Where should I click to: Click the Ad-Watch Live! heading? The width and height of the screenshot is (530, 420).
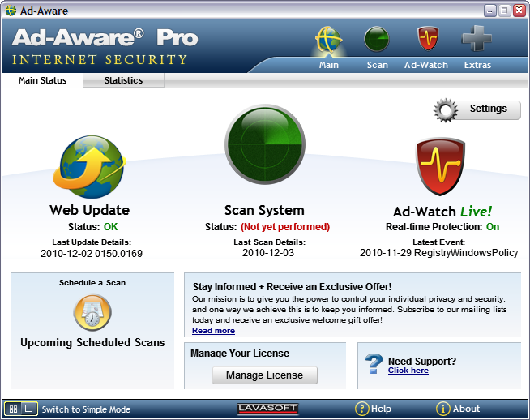click(442, 212)
